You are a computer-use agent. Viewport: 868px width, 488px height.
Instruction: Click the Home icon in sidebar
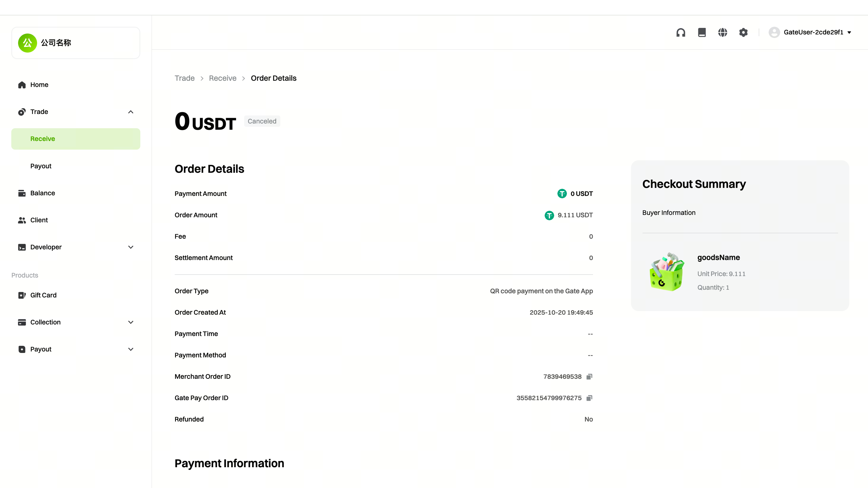click(22, 85)
